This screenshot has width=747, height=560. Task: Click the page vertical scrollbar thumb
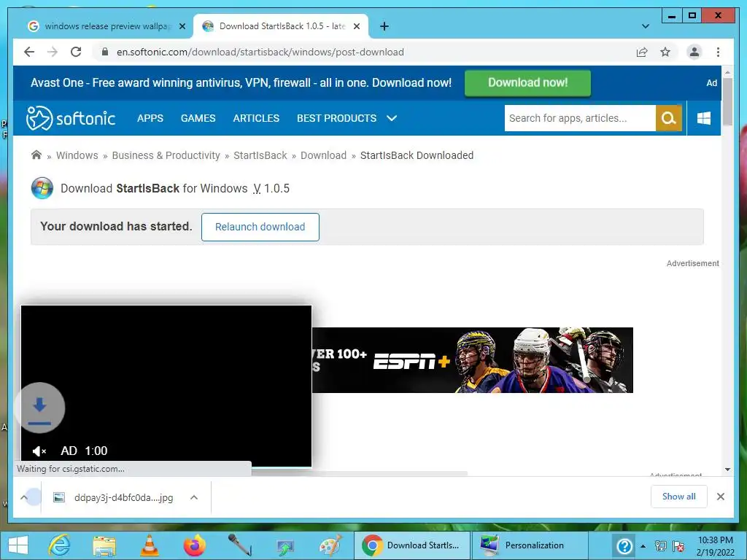pyautogui.click(x=727, y=101)
